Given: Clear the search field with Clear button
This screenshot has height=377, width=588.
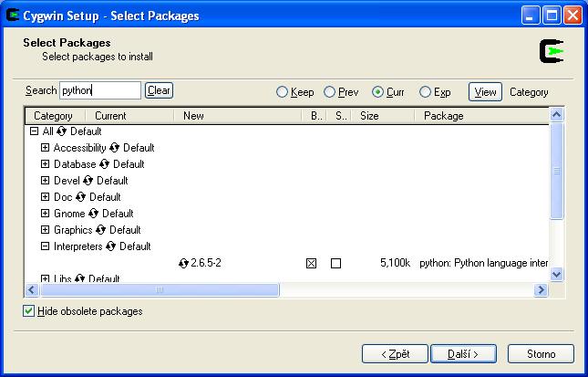Looking at the screenshot, I should coord(159,90).
